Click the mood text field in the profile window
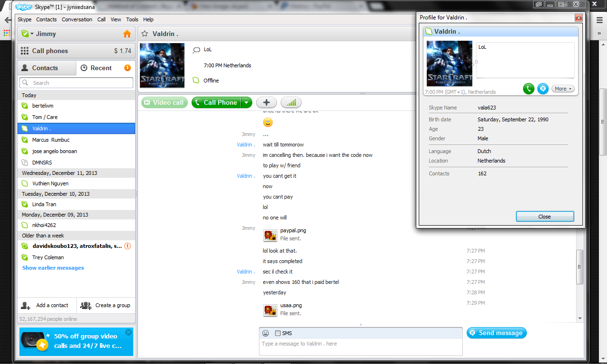Image resolution: width=607 pixels, height=364 pixels. [525, 60]
